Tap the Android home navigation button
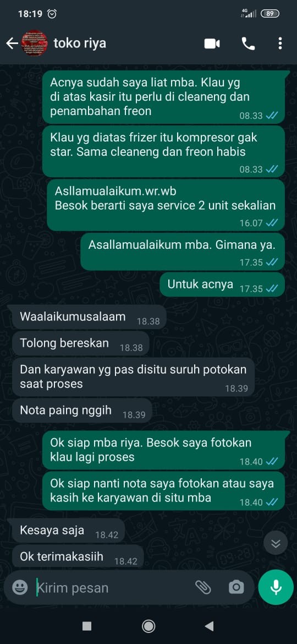Image resolution: width=297 pixels, height=644 pixels. [x=148, y=626]
